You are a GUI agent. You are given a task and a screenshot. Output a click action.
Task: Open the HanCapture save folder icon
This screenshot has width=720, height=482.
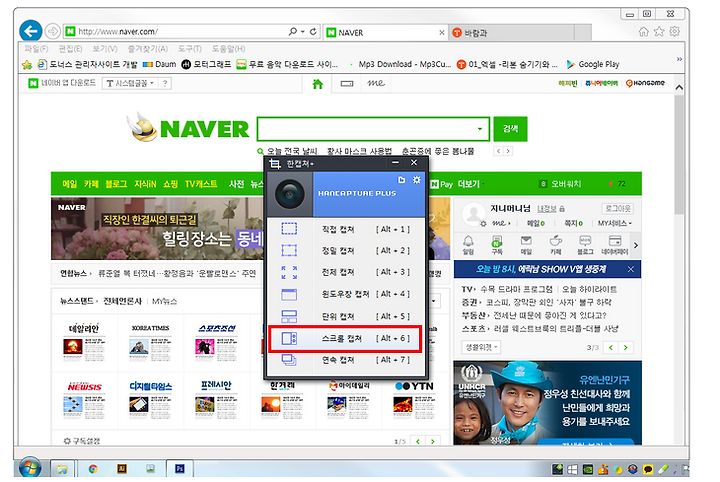tap(401, 180)
